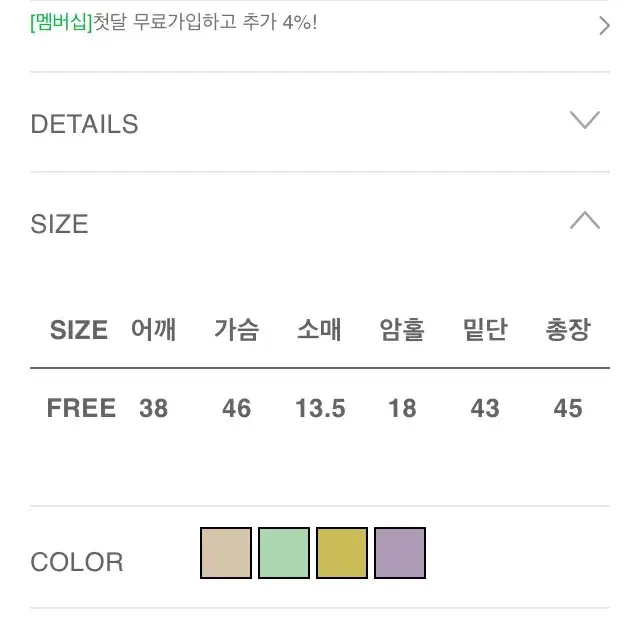Click the 어깨 column header

tap(153, 329)
